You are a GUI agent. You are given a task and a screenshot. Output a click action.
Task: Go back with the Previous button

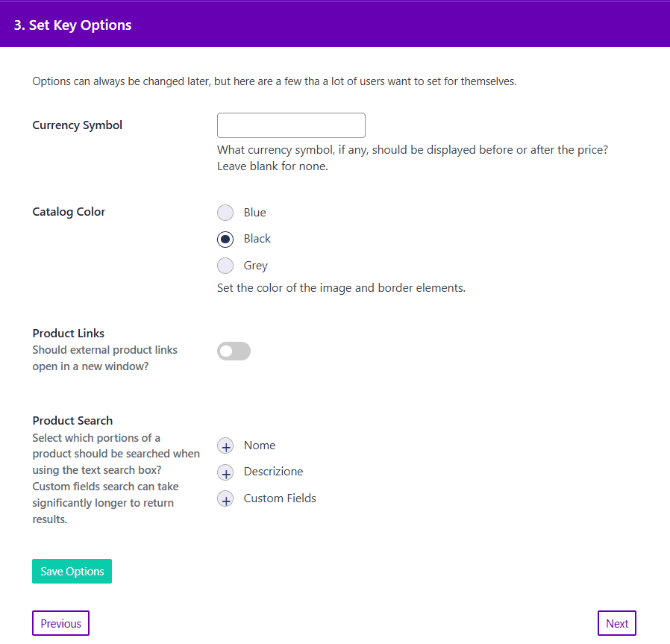click(60, 623)
